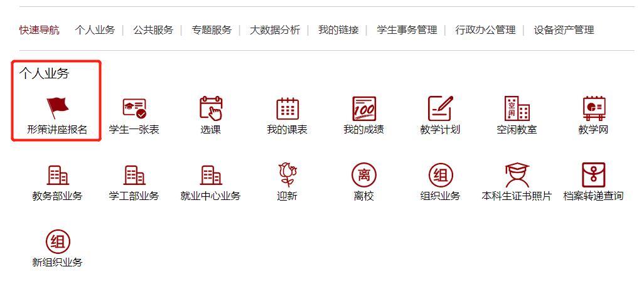Click the 迎新 rose icon
This screenshot has height=289, width=644.
tap(287, 175)
